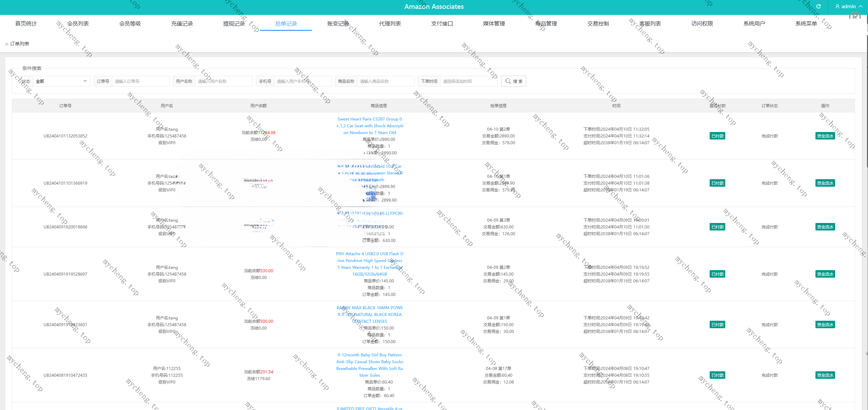The height and width of the screenshot is (410, 868).
Task: Go to the 提现记录 tab
Action: tap(234, 23)
